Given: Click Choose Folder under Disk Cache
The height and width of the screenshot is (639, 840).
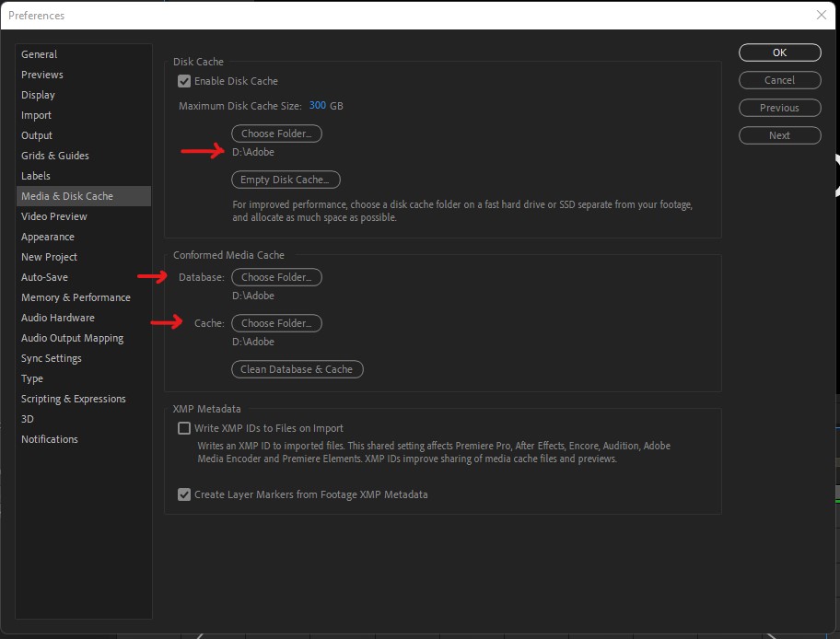Looking at the screenshot, I should pos(276,133).
